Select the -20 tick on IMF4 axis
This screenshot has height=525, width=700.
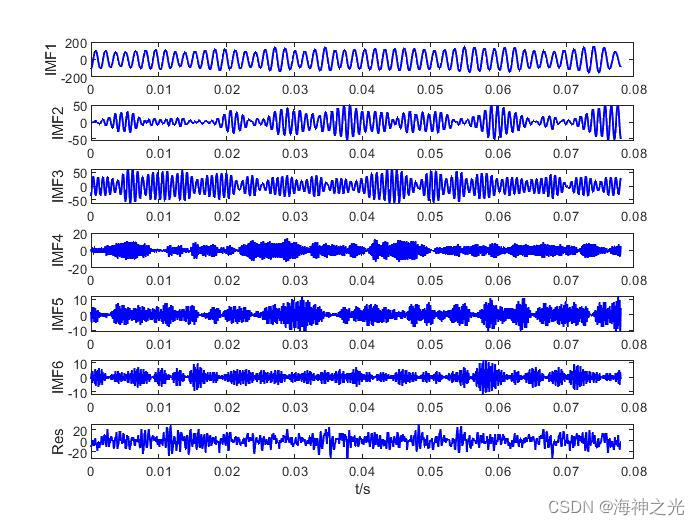coord(78,269)
